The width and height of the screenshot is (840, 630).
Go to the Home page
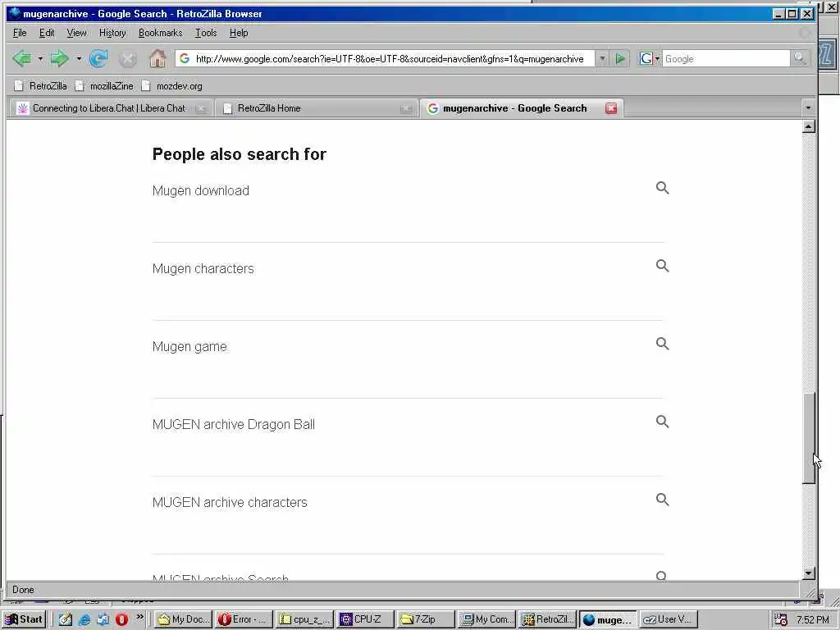[x=157, y=58]
